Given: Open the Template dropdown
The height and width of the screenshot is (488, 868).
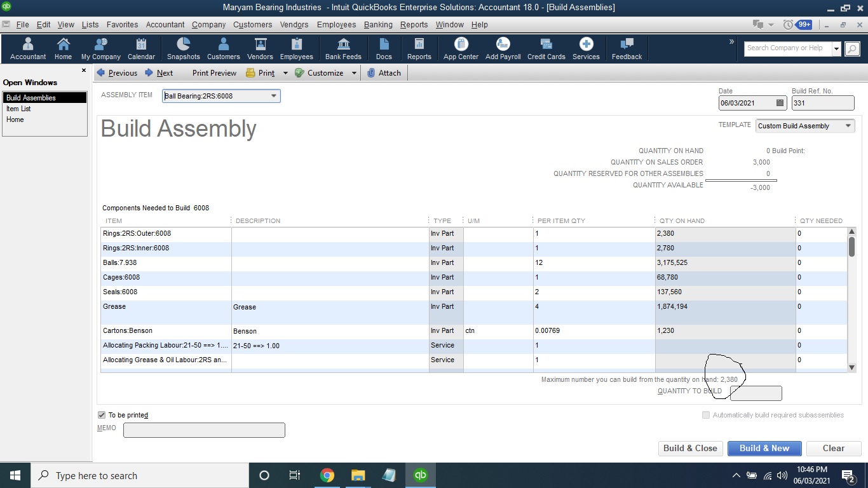Looking at the screenshot, I should (x=848, y=126).
